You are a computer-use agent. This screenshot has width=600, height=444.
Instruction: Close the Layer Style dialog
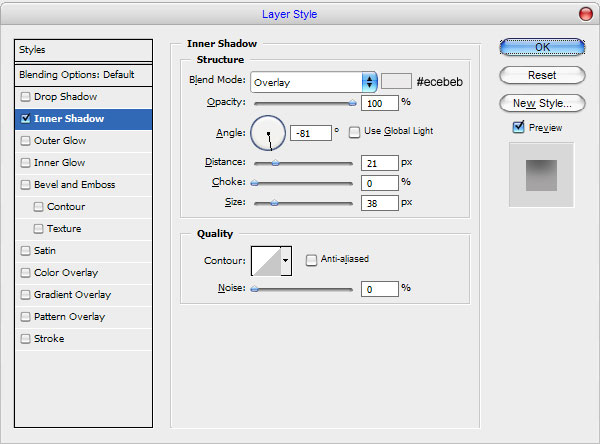click(x=585, y=13)
